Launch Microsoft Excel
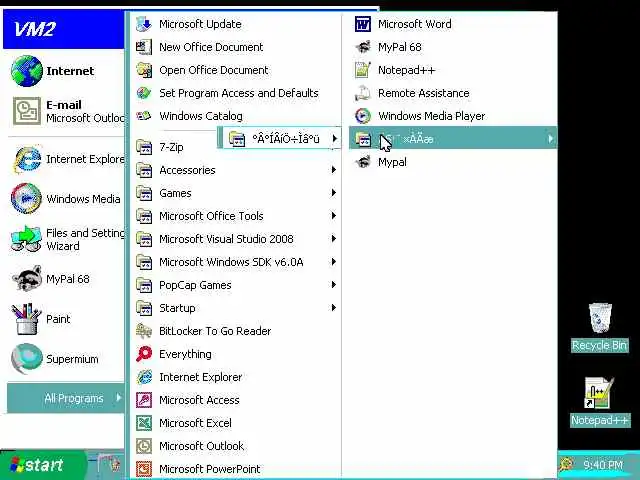The width and height of the screenshot is (640, 480). (236, 423)
